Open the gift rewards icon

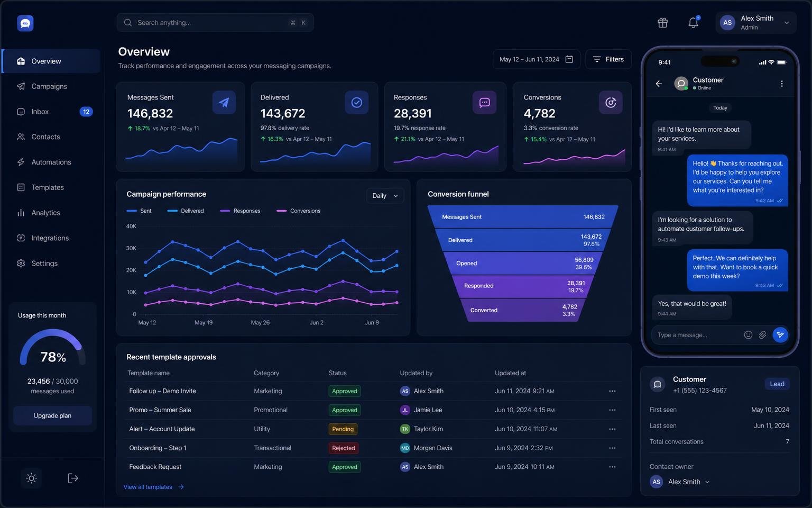662,23
